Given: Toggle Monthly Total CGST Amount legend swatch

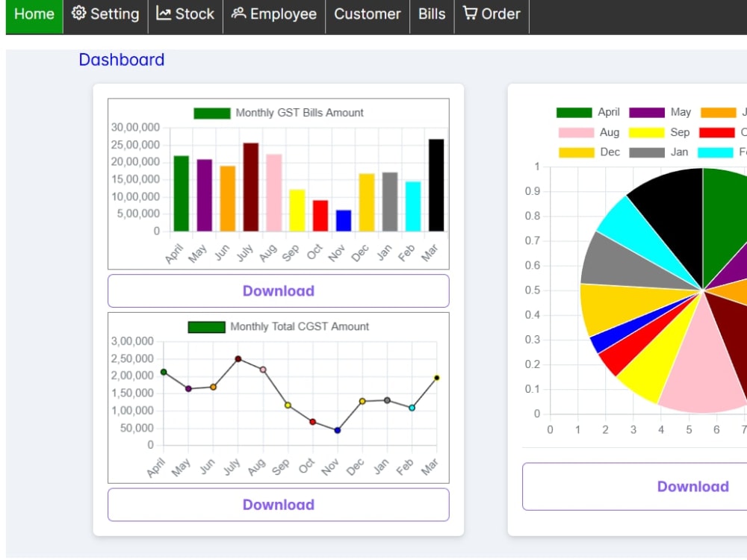Looking at the screenshot, I should (207, 327).
